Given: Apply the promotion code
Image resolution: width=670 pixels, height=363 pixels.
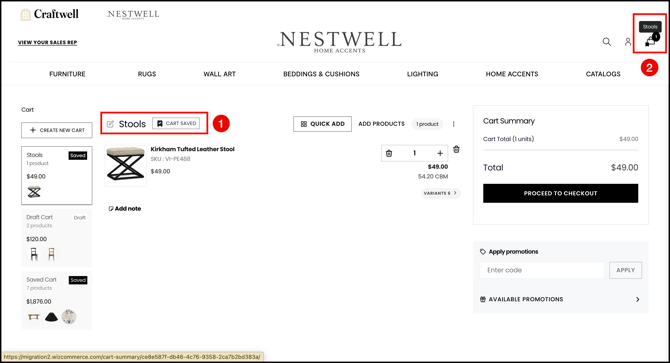Looking at the screenshot, I should pyautogui.click(x=626, y=270).
